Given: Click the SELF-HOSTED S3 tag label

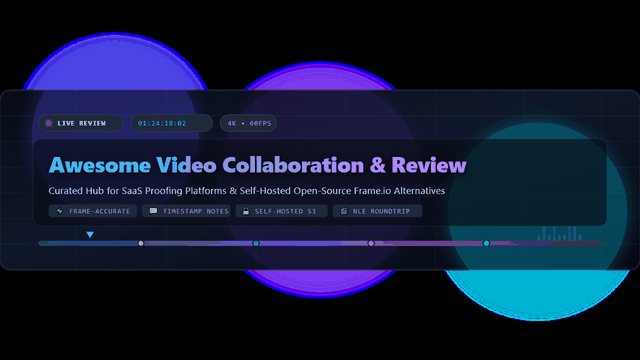Looking at the screenshot, I should 285,211.
